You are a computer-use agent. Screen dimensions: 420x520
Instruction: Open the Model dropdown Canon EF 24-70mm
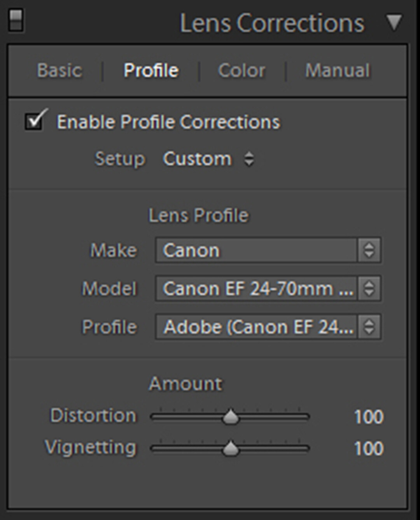[x=268, y=289]
